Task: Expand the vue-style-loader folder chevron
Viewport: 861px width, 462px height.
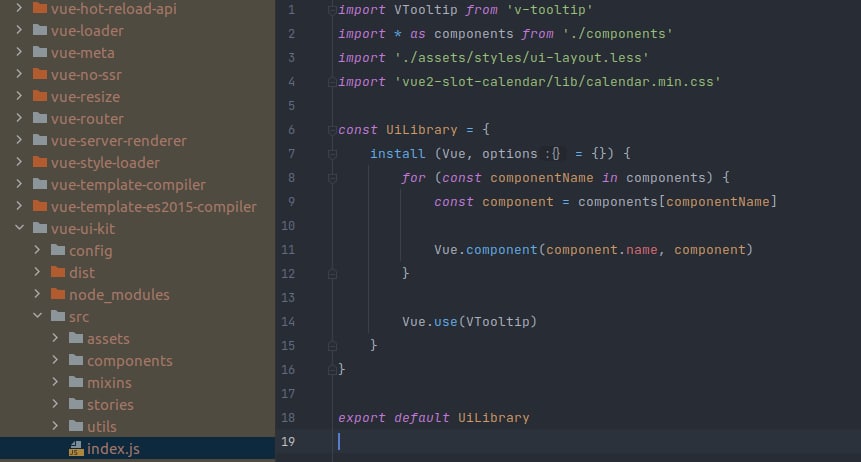Action: pyautogui.click(x=19, y=162)
